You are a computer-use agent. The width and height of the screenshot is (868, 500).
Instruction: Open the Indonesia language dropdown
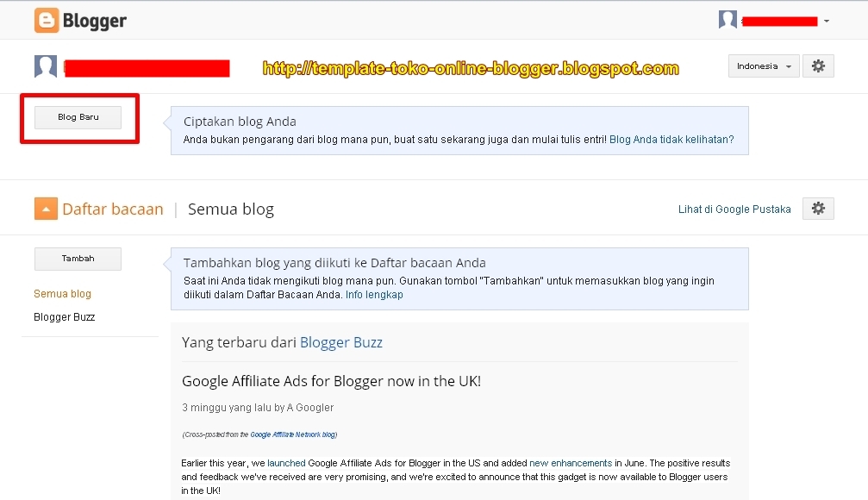(763, 66)
